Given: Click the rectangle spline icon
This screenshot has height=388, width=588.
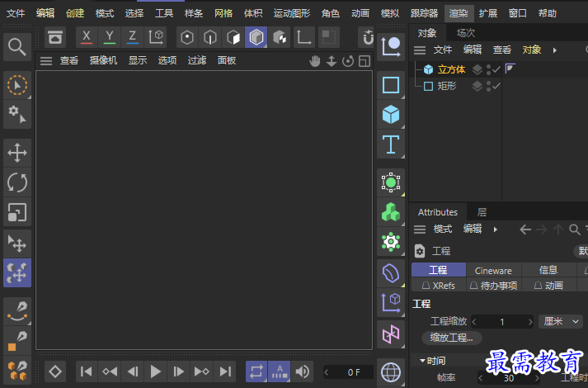Looking at the screenshot, I should coord(391,85).
